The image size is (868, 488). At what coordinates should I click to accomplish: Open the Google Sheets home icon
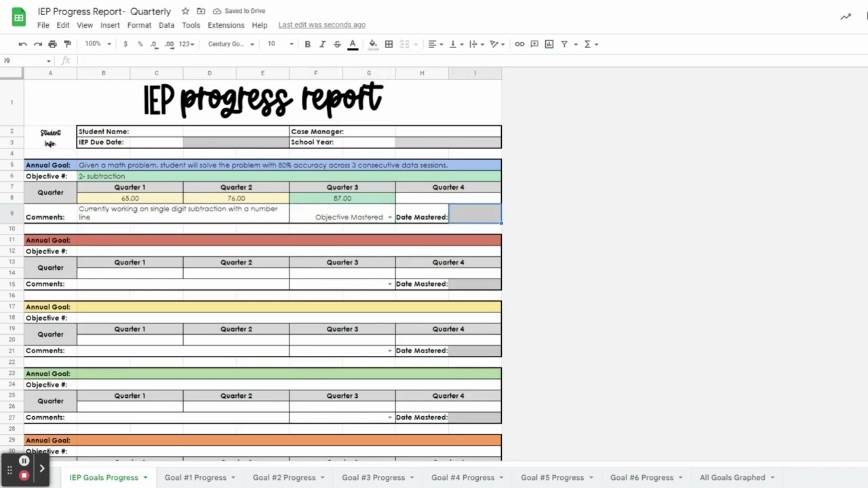pyautogui.click(x=18, y=18)
